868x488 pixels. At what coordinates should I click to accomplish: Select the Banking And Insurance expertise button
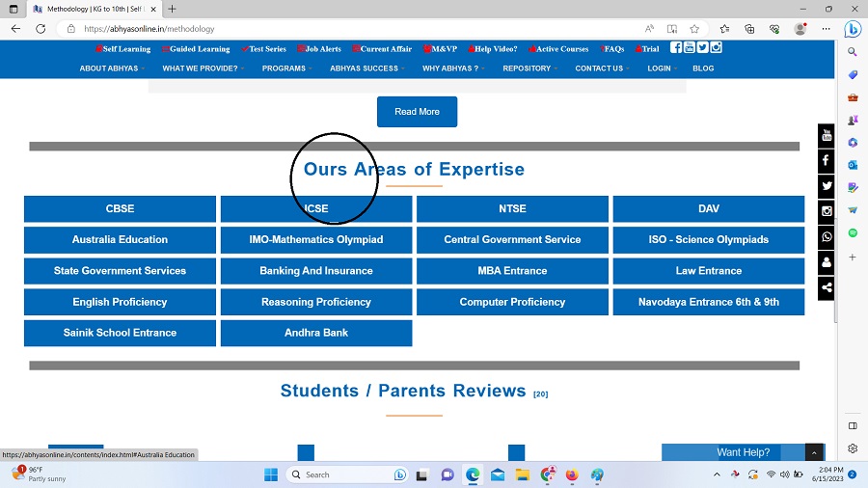point(316,271)
